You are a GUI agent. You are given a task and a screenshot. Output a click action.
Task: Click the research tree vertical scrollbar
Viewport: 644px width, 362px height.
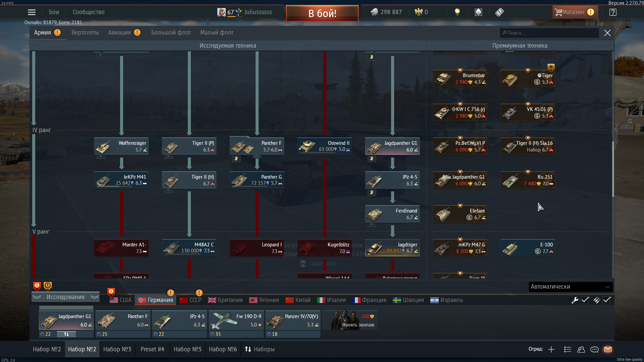tap(613, 169)
